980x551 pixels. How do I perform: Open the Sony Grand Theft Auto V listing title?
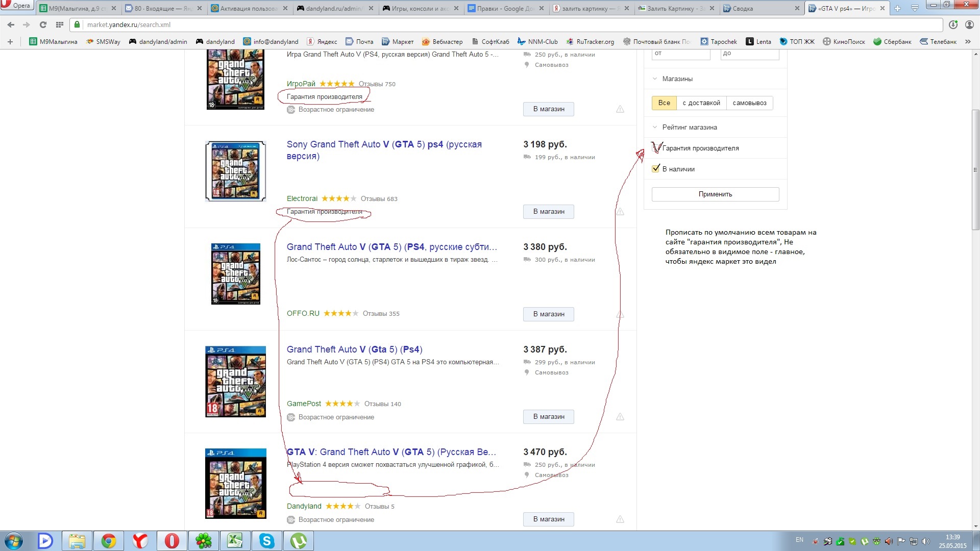(x=384, y=150)
